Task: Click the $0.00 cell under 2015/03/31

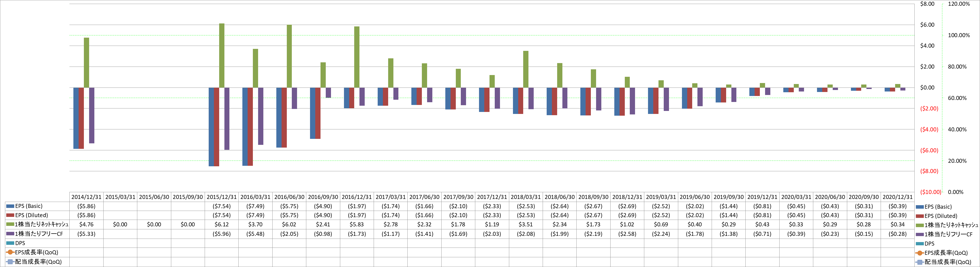Action: [x=120, y=224]
